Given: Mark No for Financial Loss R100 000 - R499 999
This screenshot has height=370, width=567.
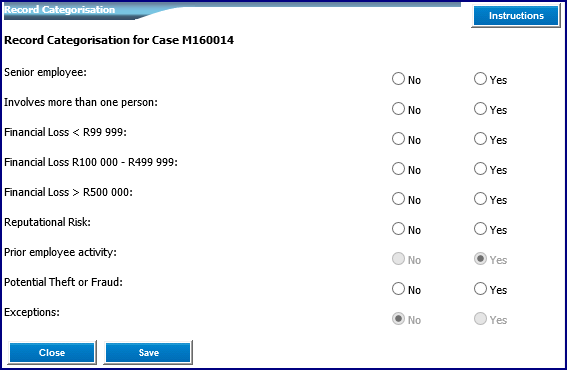Looking at the screenshot, I should click(398, 169).
